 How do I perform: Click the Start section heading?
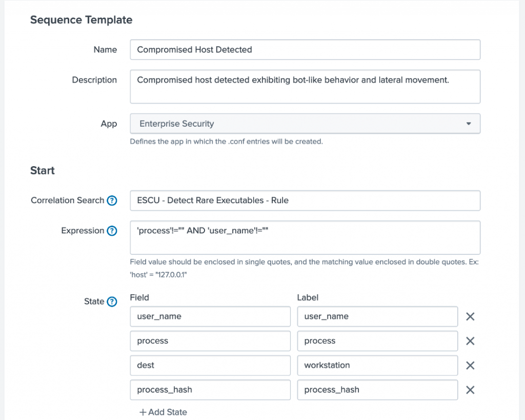[43, 171]
